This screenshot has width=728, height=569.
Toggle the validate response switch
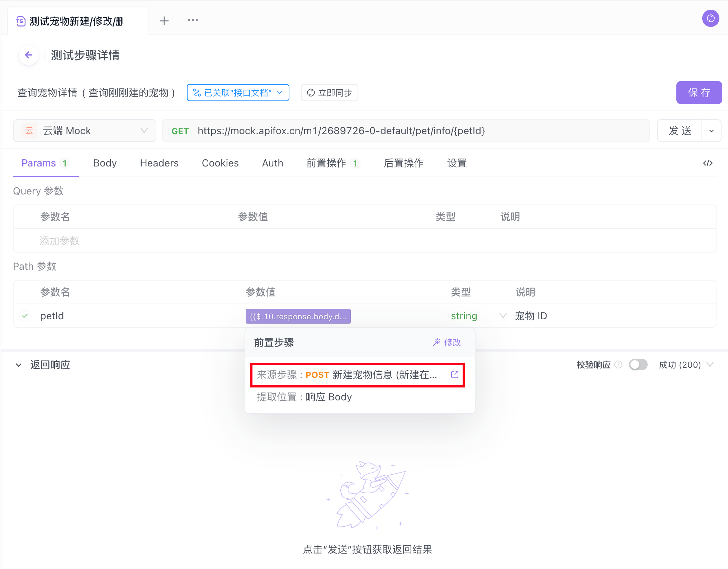point(638,365)
